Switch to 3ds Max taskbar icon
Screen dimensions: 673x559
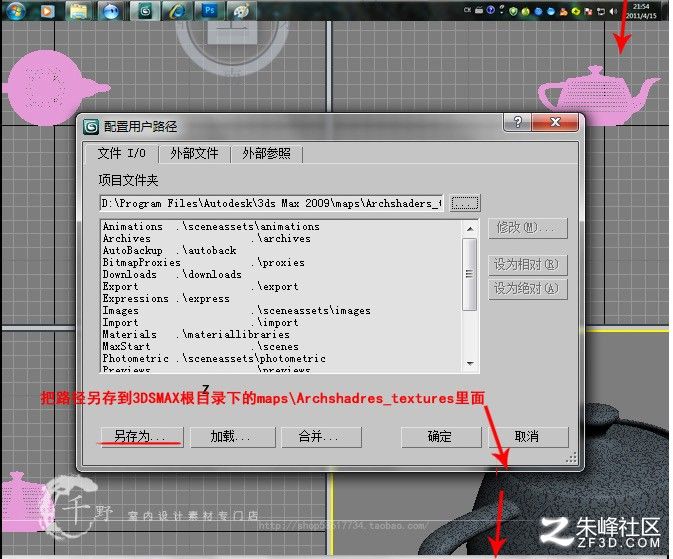point(145,11)
